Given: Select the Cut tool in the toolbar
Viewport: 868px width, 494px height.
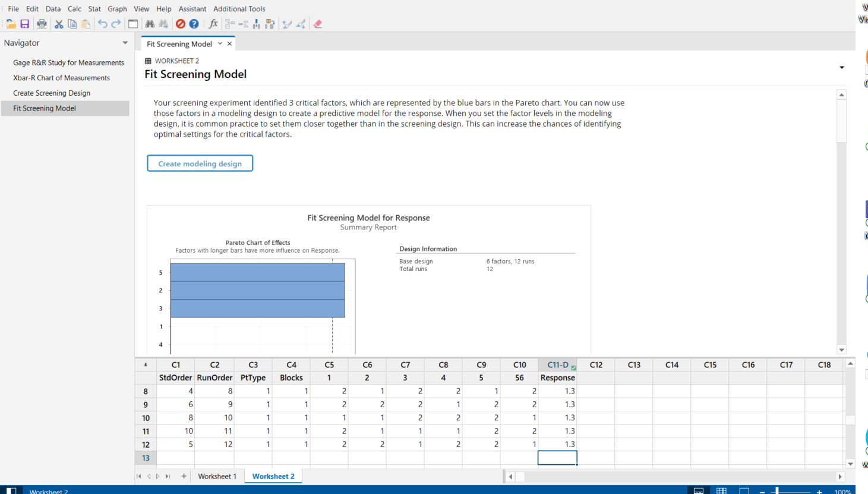Looking at the screenshot, I should click(58, 24).
